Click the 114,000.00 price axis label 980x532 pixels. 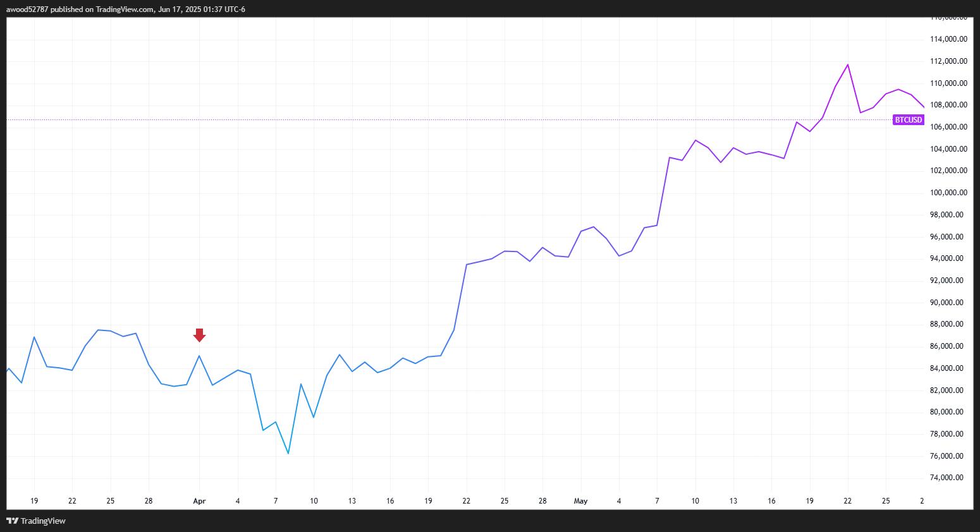pyautogui.click(x=948, y=39)
